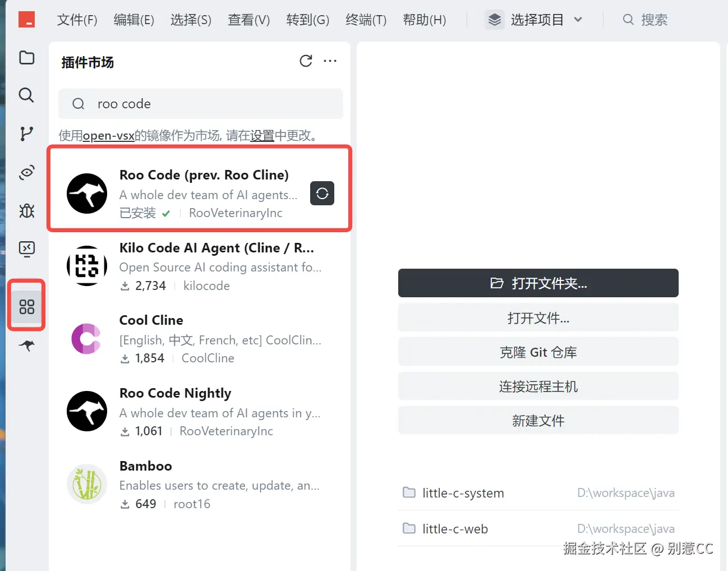This screenshot has height=571, width=728.
Task: Open recent project little-c-system
Action: coord(538,492)
